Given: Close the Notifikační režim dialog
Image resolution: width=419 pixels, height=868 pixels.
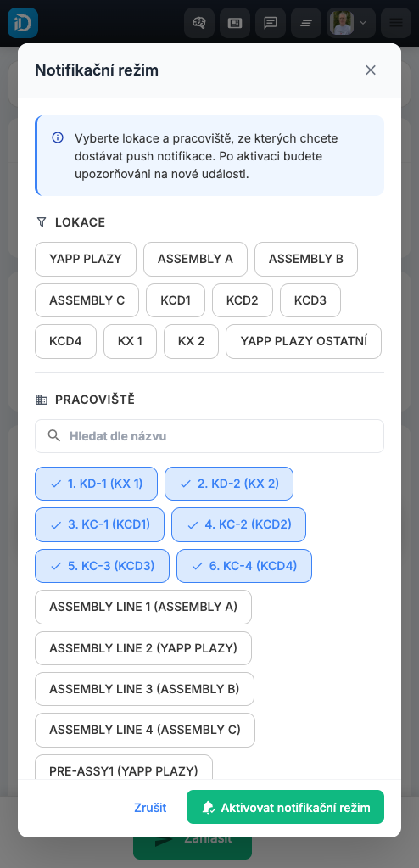Looking at the screenshot, I should click(x=371, y=70).
